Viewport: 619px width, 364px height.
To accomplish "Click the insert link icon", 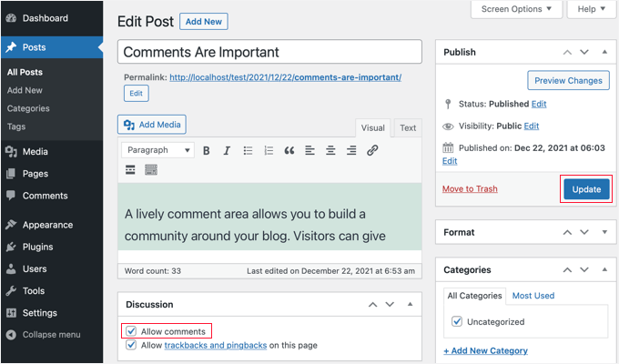I will click(372, 150).
